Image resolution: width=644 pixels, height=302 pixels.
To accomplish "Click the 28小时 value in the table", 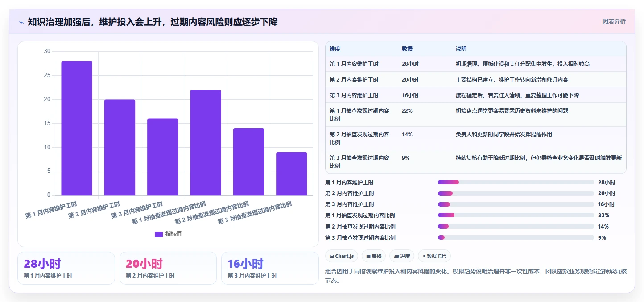I will tap(410, 64).
